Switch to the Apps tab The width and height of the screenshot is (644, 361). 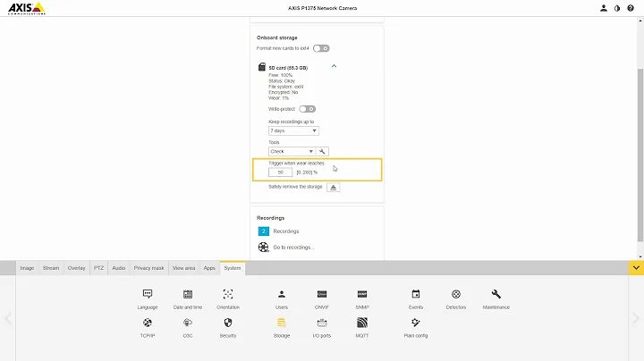[x=209, y=268]
